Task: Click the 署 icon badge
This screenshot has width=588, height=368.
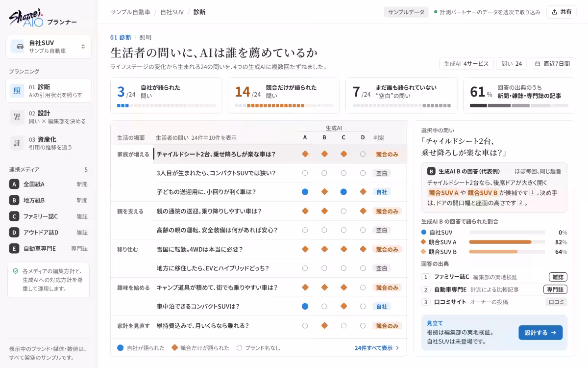Action: (x=17, y=117)
